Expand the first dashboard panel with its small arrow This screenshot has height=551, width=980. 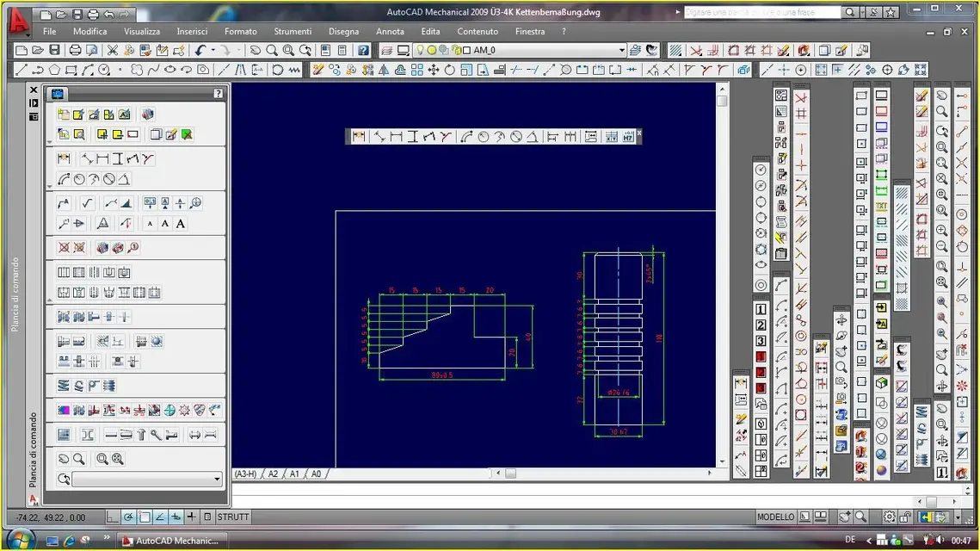tap(50, 143)
